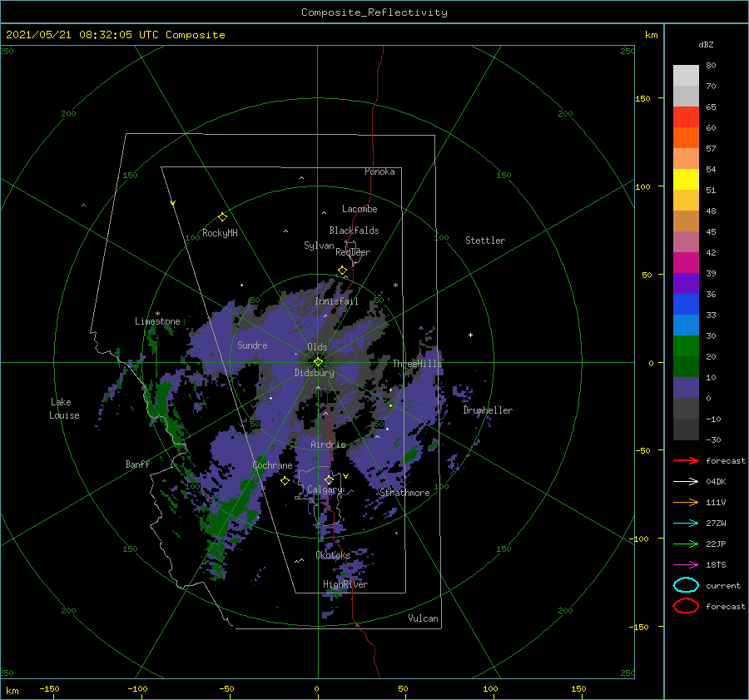Click the 150 km tick on right axis
Screen dimensions: 749x700
pyautogui.click(x=643, y=98)
